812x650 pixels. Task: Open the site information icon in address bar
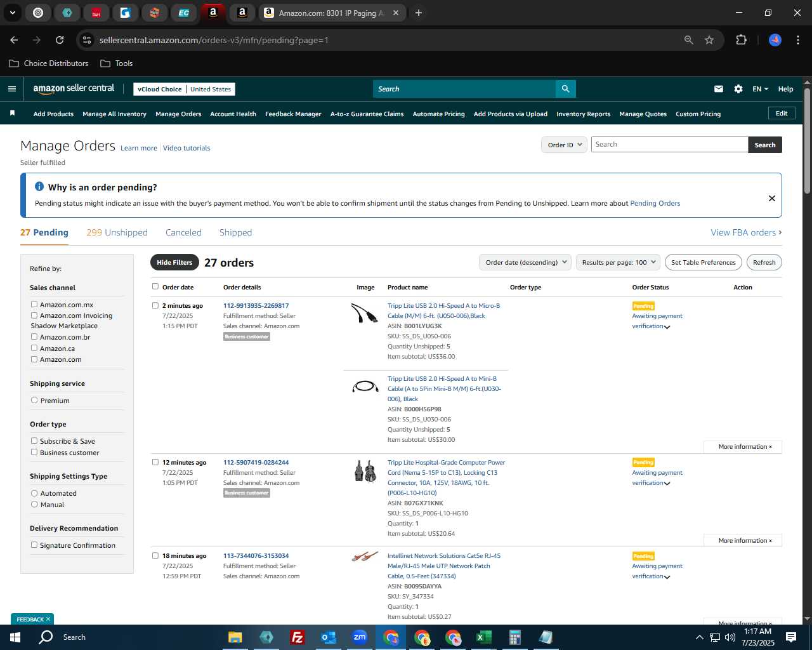click(88, 40)
